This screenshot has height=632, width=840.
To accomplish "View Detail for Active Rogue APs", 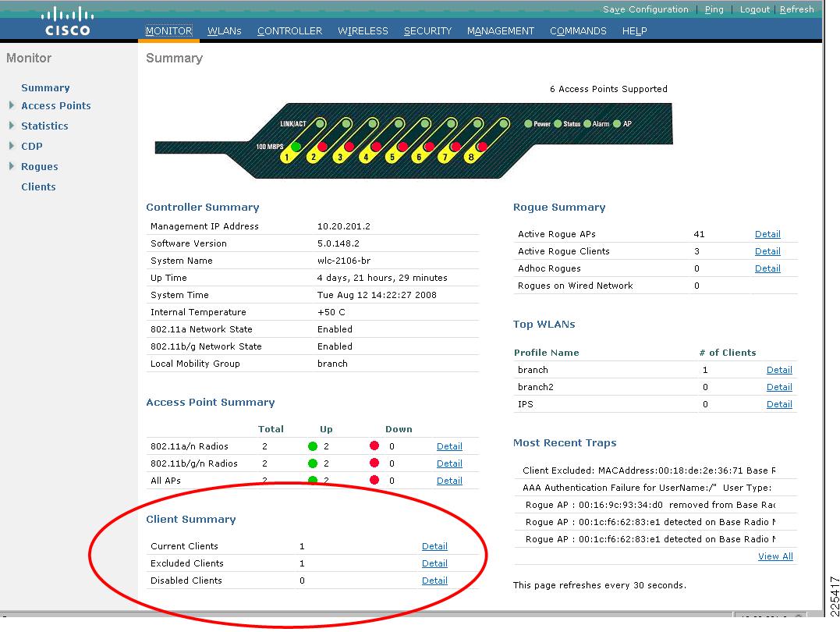I will pos(767,234).
